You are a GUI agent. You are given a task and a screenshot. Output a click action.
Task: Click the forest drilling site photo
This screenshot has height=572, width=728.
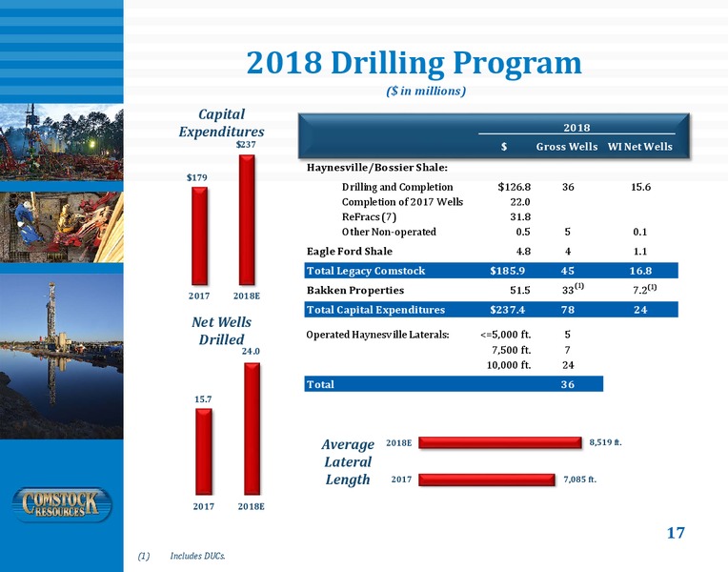[62, 142]
